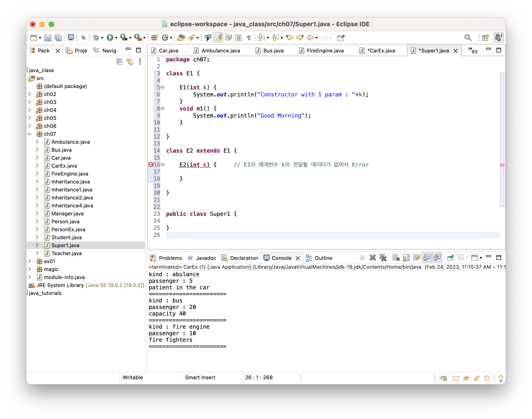Expand the ch02 package

pyautogui.click(x=30, y=94)
